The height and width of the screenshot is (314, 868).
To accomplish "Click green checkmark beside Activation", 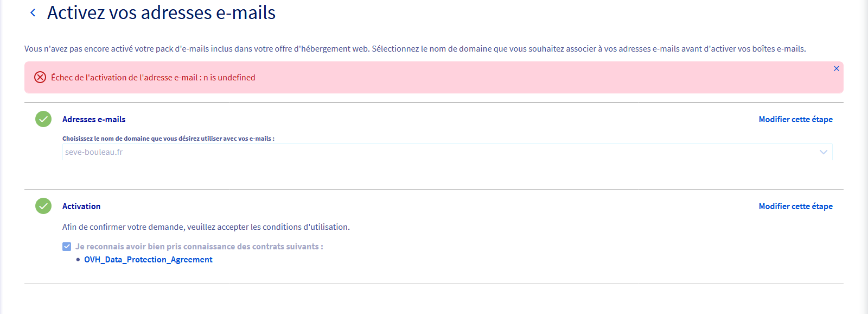I will pyautogui.click(x=43, y=206).
